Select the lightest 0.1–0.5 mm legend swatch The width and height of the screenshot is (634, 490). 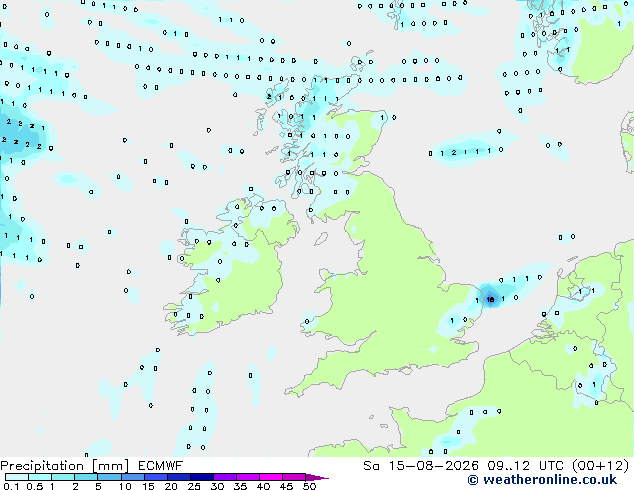(x=17, y=477)
